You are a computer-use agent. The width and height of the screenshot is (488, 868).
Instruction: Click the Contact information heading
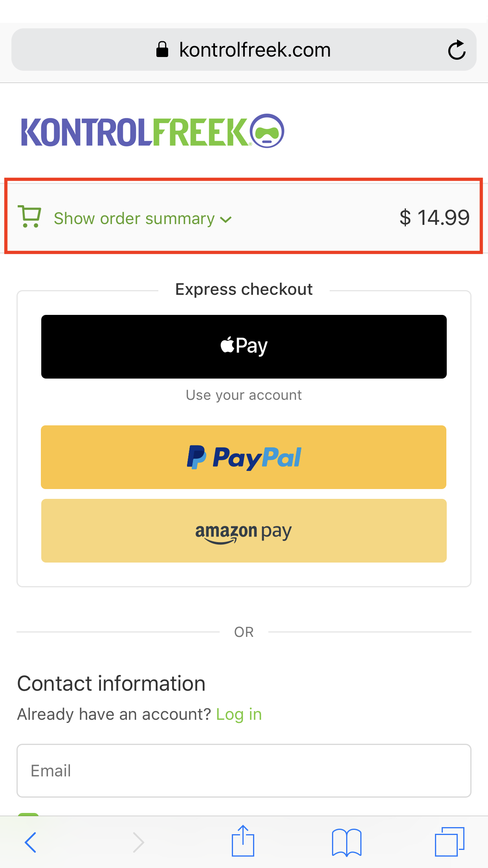(x=111, y=683)
